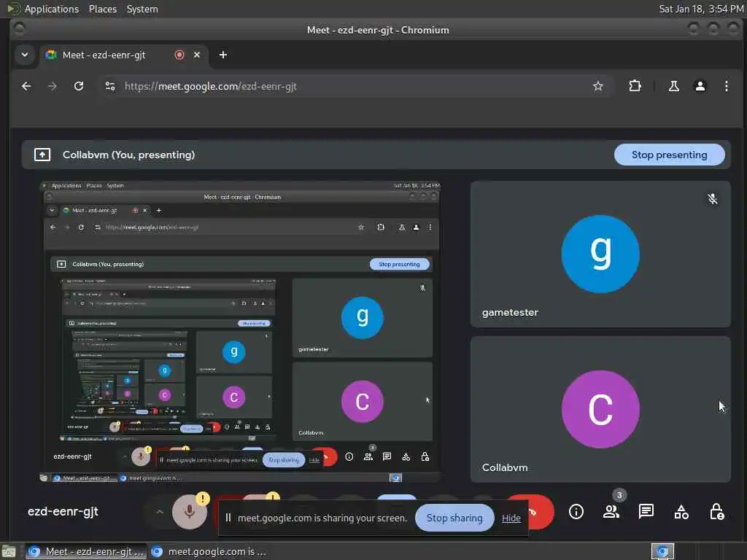Click Stop sharing in the notification bar
Screen dimensions: 747x560
[454, 518]
